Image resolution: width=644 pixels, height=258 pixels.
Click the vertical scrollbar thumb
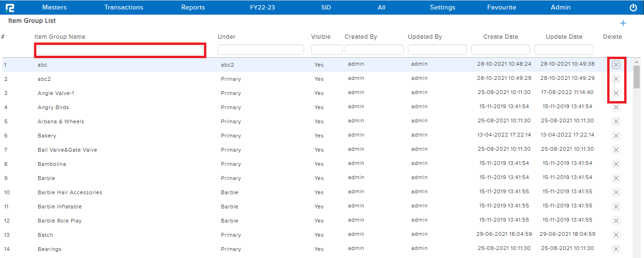tap(636, 77)
